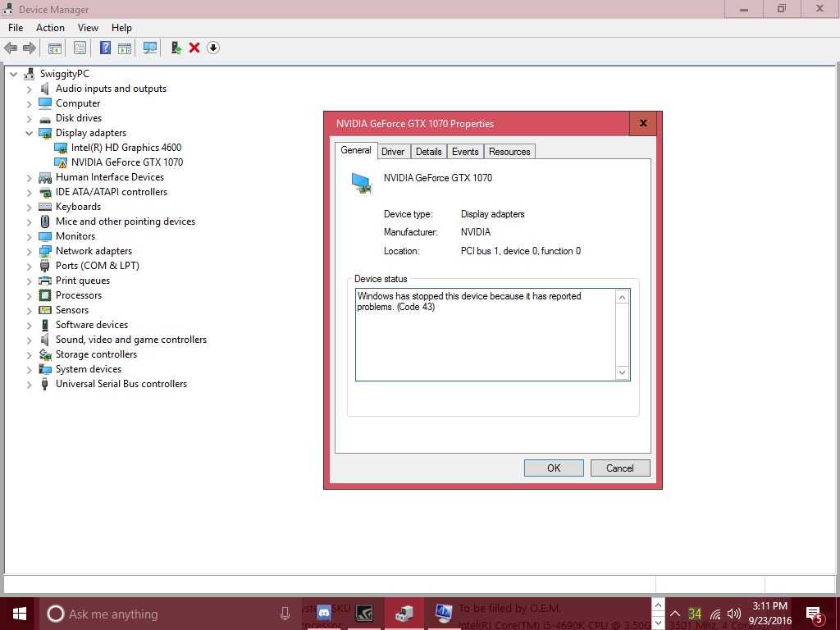Click the blue Help question-mark icon

click(106, 48)
